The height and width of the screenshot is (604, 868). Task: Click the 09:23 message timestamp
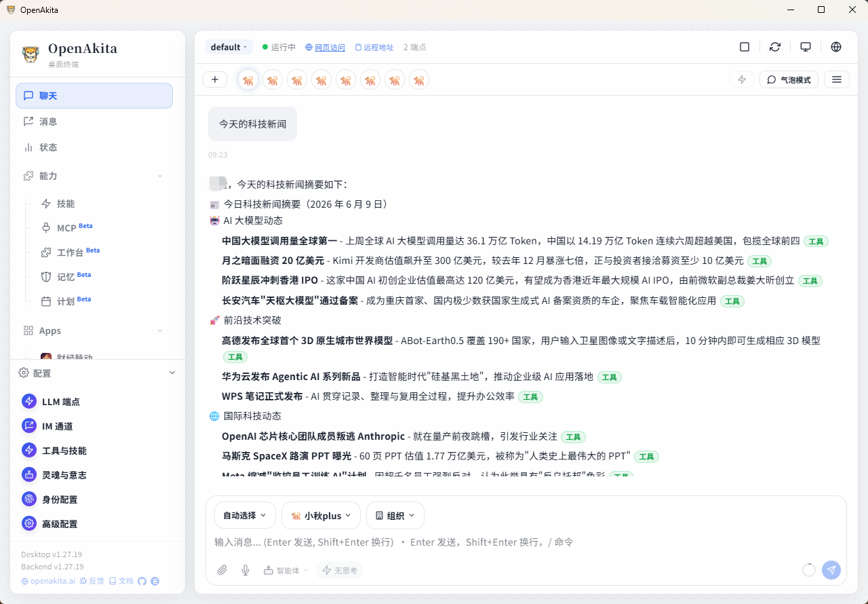218,155
